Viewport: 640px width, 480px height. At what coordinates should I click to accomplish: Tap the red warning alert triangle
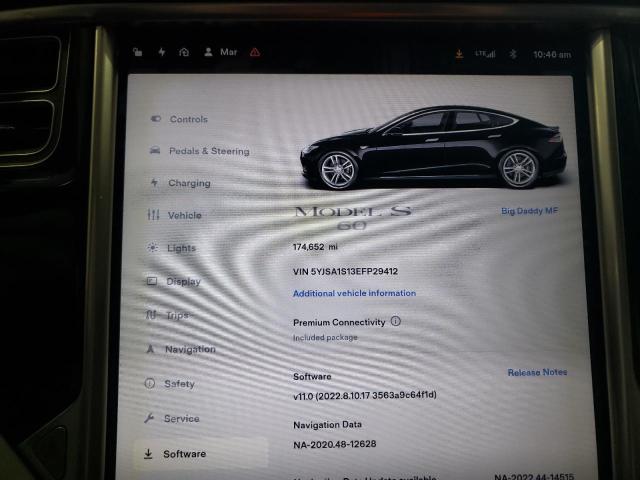[x=255, y=52]
